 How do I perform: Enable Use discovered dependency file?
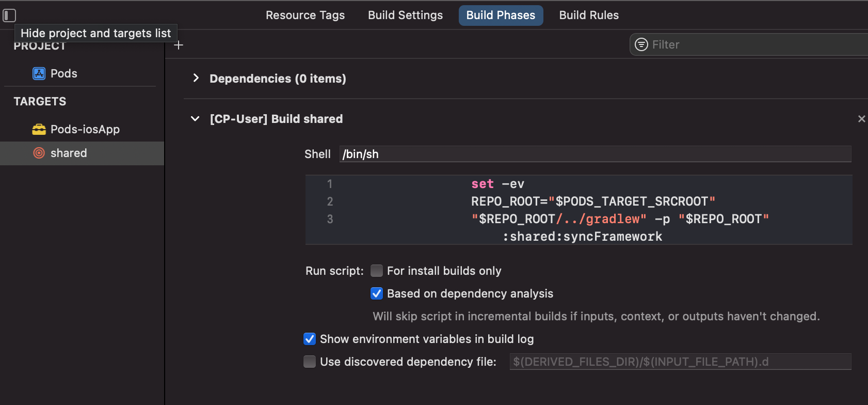pyautogui.click(x=310, y=362)
